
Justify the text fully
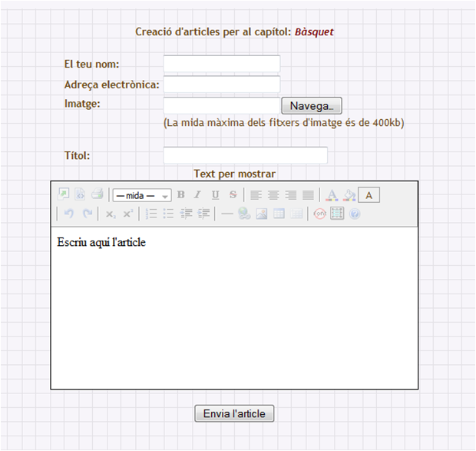308,195
